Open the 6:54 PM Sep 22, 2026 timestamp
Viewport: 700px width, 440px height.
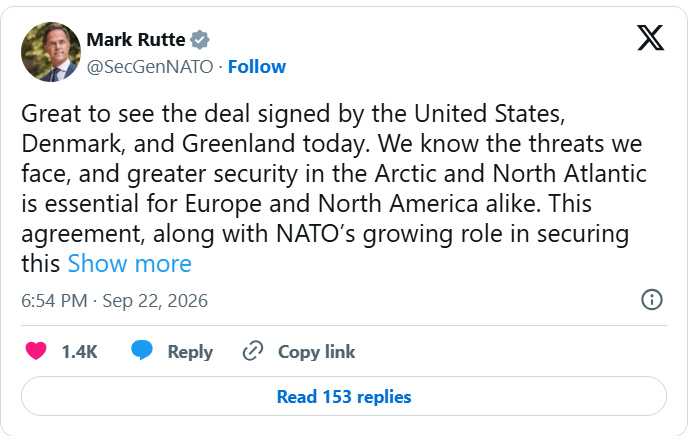pyautogui.click(x=114, y=301)
